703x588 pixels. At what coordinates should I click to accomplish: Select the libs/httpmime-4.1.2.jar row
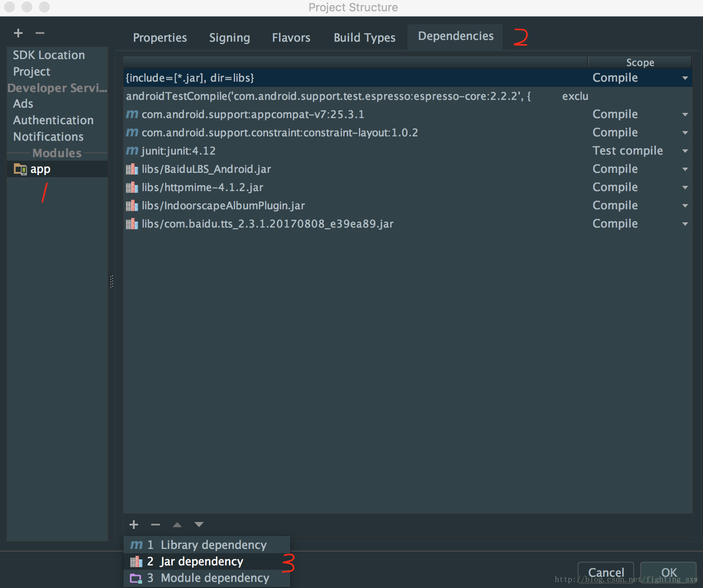[408, 187]
